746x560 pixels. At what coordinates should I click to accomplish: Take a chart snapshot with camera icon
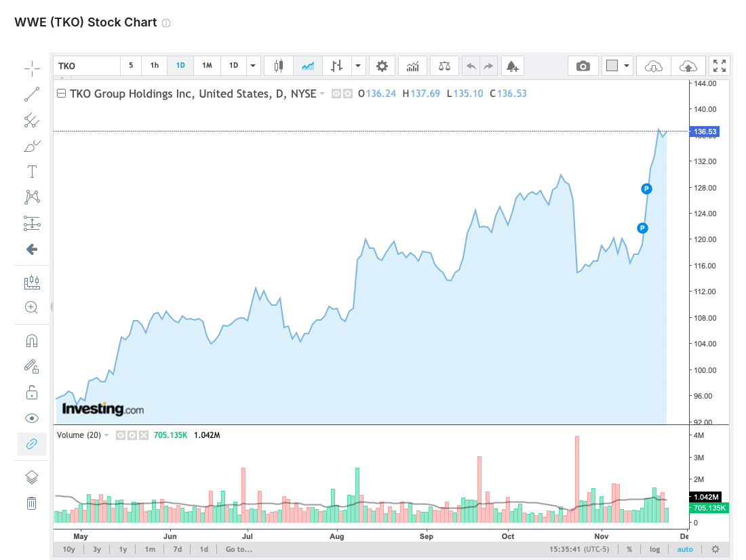583,66
